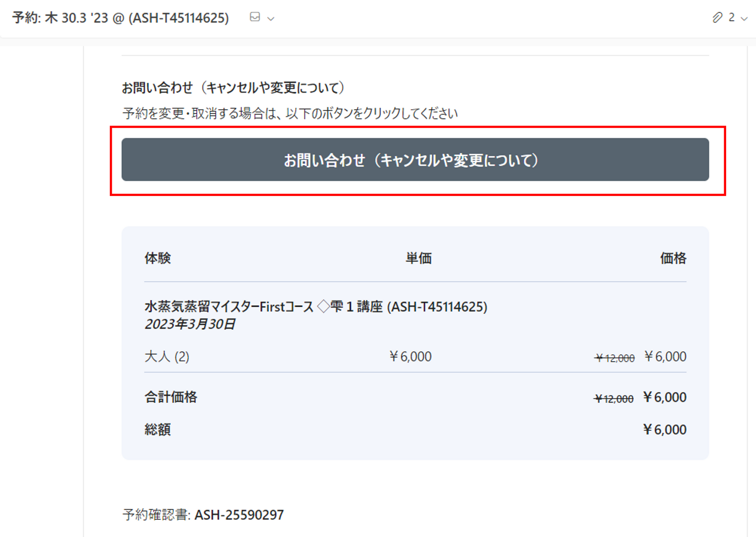
Task: Click the 価格 column header
Action: pos(673,258)
